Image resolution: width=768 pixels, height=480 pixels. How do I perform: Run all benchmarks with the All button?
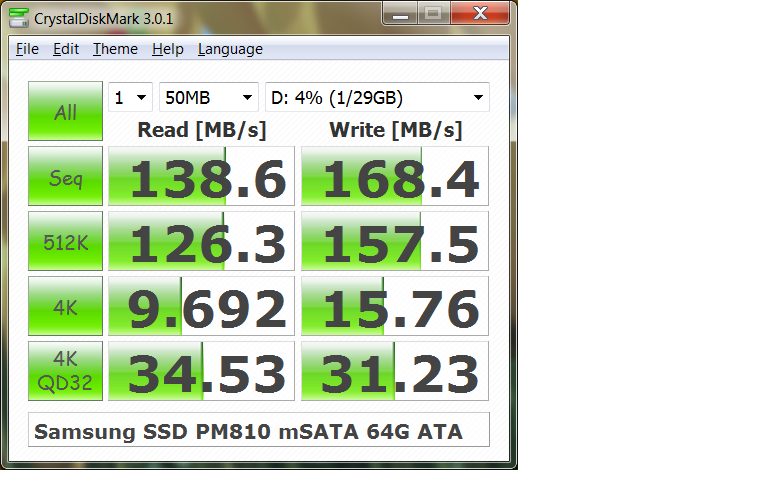click(x=65, y=111)
